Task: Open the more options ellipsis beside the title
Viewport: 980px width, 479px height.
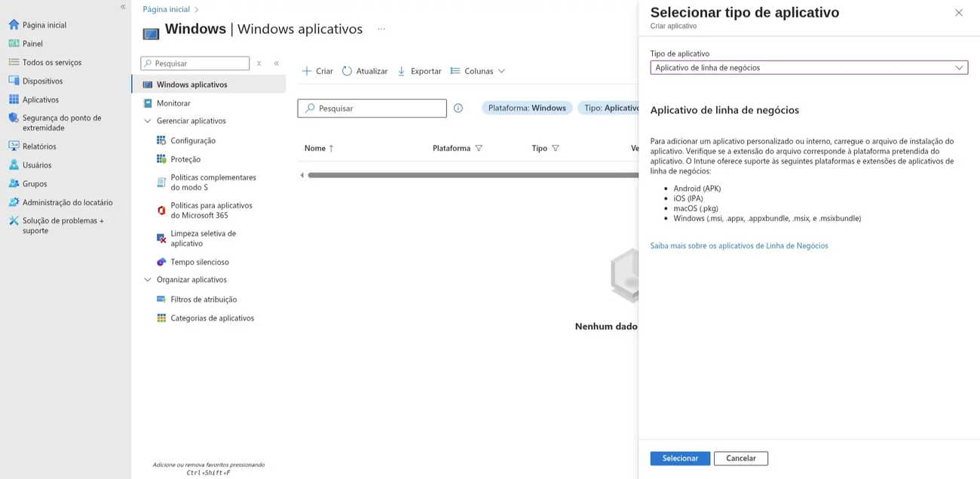Action: (381, 29)
